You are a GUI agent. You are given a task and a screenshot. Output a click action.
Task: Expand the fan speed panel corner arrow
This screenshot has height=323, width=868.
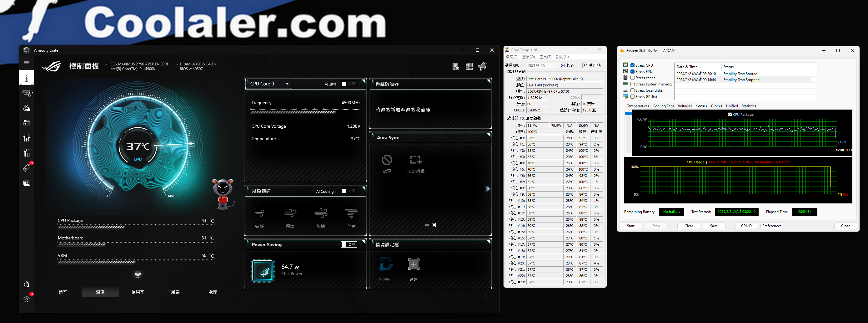[x=363, y=188]
